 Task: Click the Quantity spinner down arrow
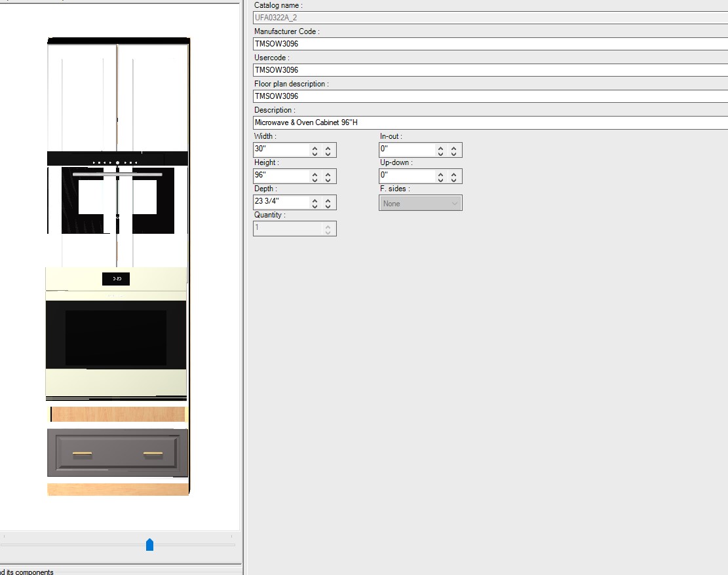(x=328, y=232)
